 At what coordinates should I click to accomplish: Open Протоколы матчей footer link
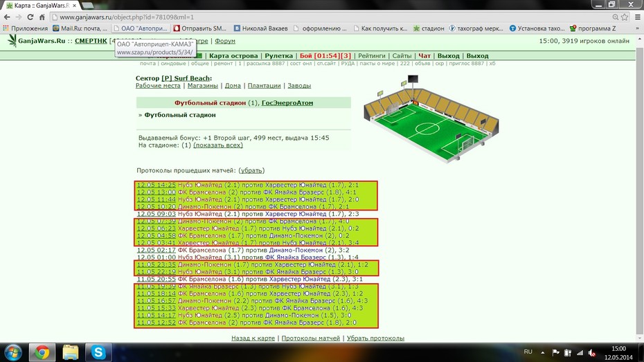click(310, 338)
